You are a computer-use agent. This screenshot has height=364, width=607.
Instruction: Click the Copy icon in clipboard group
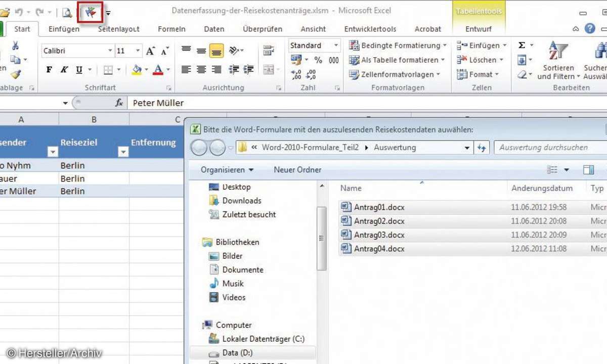click(15, 60)
